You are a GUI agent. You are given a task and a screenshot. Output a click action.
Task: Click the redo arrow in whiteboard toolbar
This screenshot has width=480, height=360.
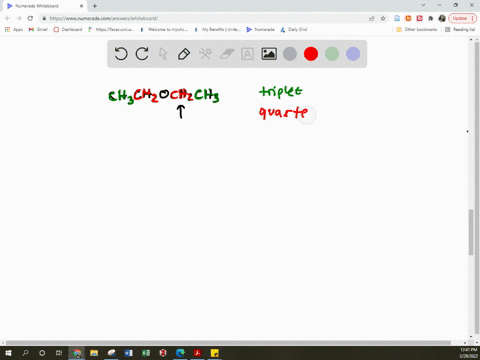142,54
